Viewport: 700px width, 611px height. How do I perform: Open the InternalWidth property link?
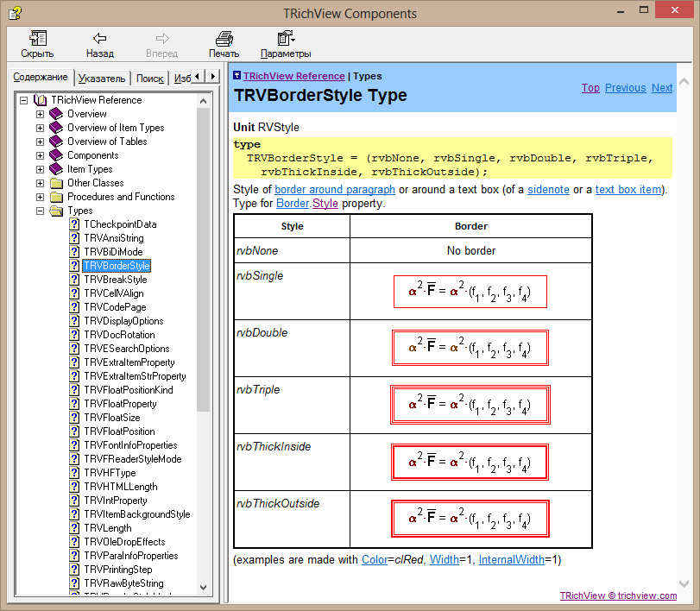(x=512, y=560)
